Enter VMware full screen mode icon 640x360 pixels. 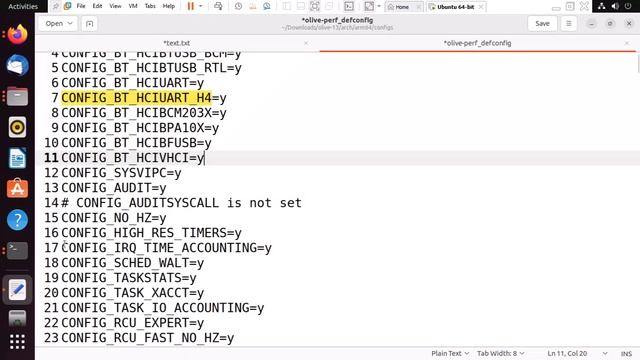point(315,6)
